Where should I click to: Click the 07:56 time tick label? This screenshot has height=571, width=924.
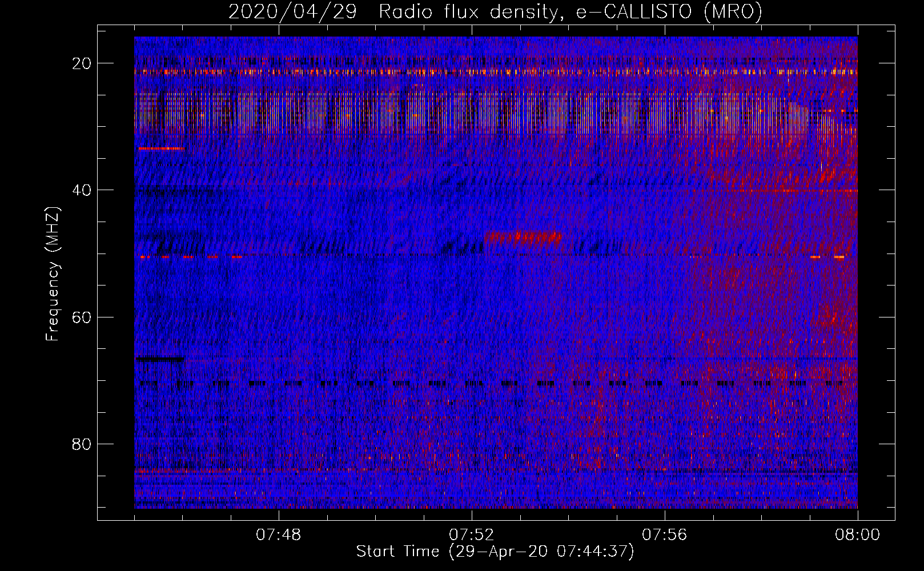(x=665, y=535)
